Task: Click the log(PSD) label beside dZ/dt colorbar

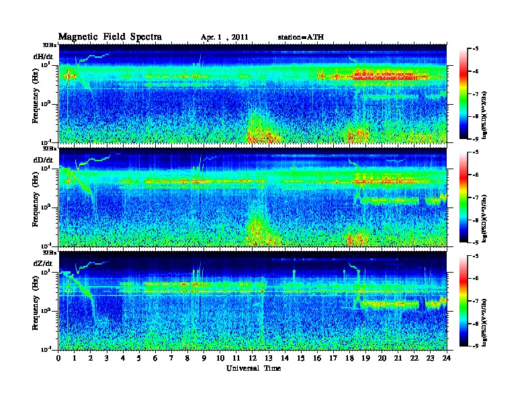Action: coord(484,322)
